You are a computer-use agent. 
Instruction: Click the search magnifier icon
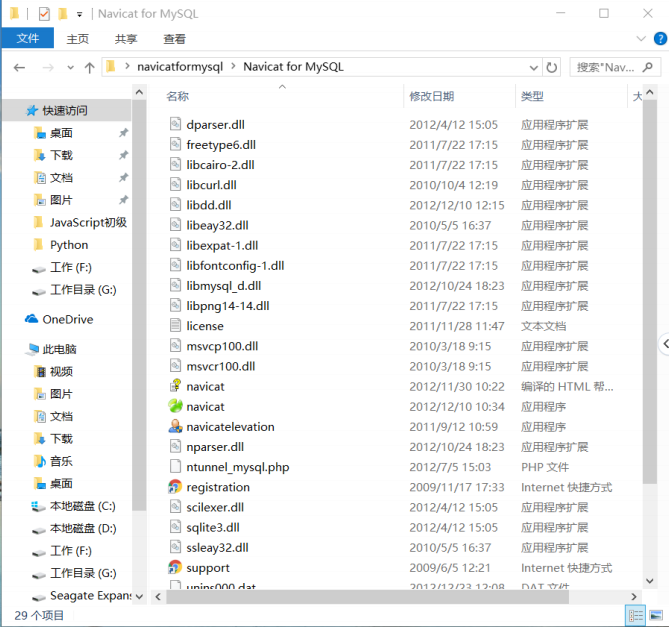click(x=648, y=67)
